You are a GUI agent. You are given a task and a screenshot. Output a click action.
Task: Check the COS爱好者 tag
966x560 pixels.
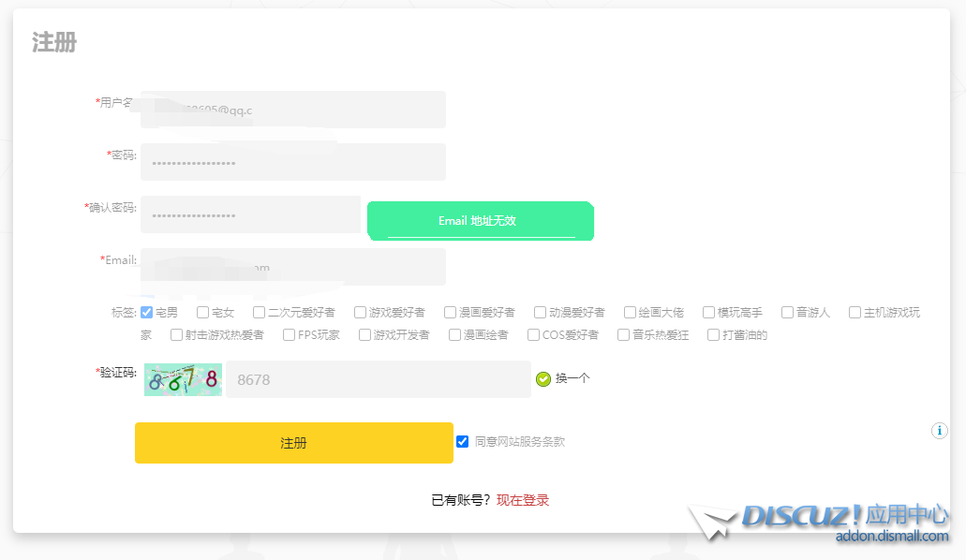click(x=533, y=335)
